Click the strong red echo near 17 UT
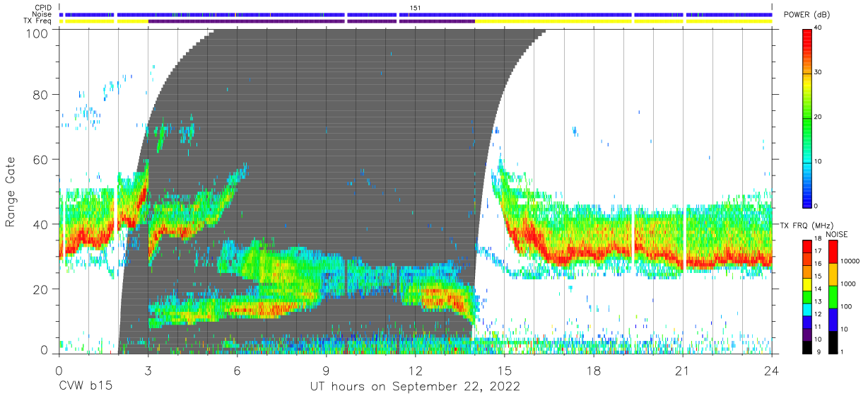 563,258
